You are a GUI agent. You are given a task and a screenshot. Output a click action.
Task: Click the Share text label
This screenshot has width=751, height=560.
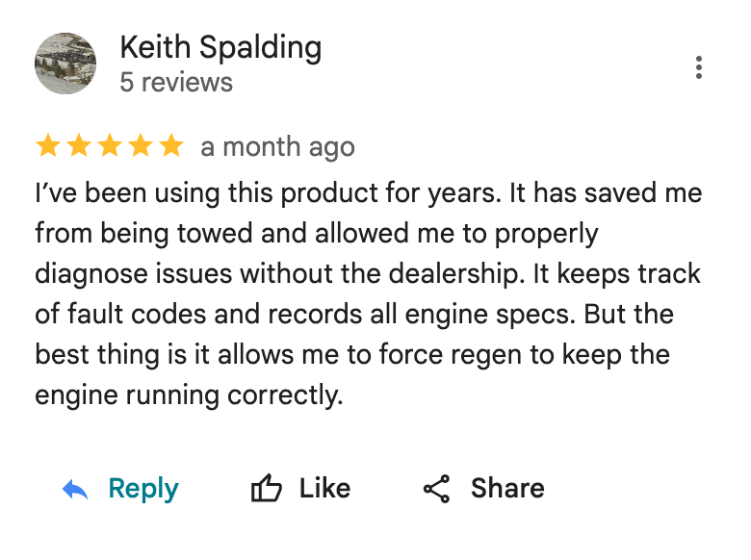(x=507, y=488)
